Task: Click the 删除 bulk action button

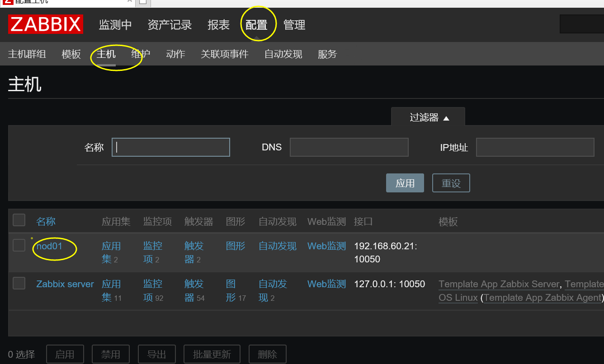Action: tap(267, 355)
